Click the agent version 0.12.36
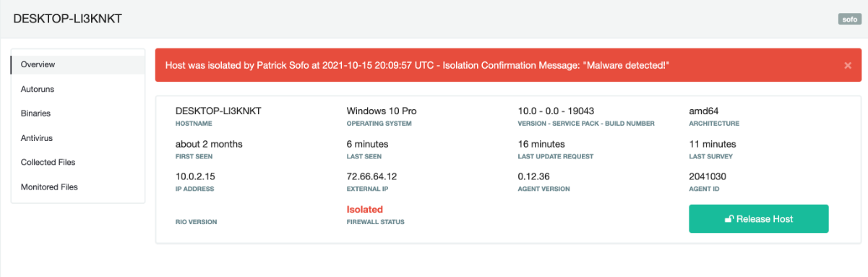The width and height of the screenshot is (868, 277). click(534, 176)
